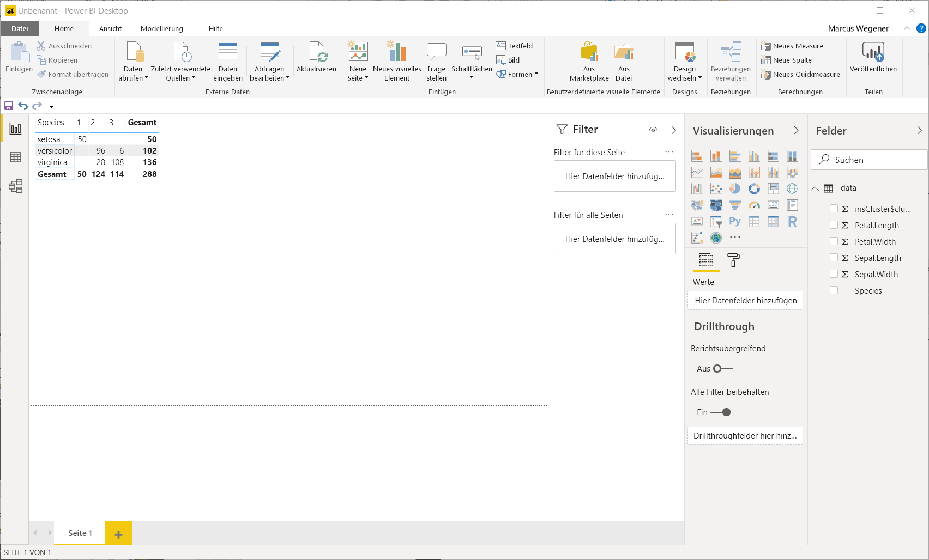929x560 pixels.
Task: Click the save icon in quick access bar
Action: pyautogui.click(x=9, y=106)
